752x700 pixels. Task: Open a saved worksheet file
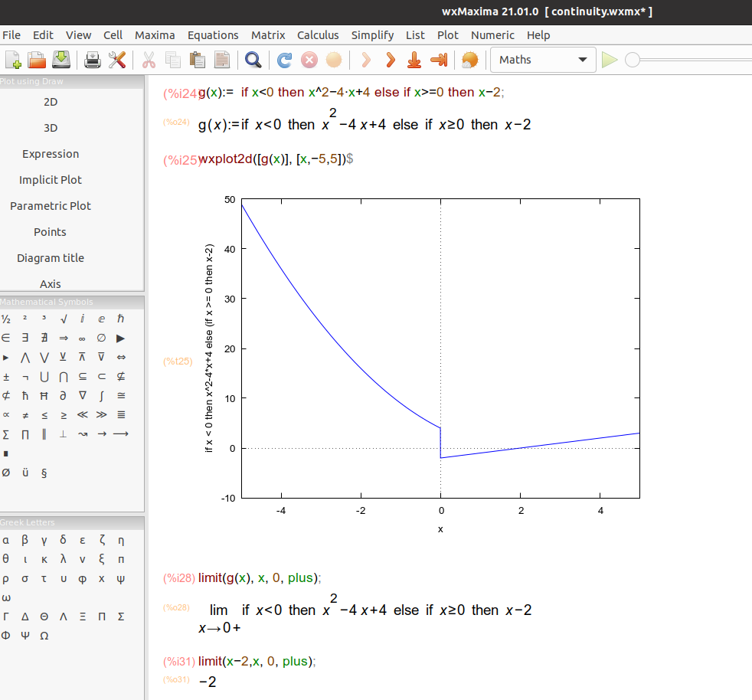(x=37, y=60)
